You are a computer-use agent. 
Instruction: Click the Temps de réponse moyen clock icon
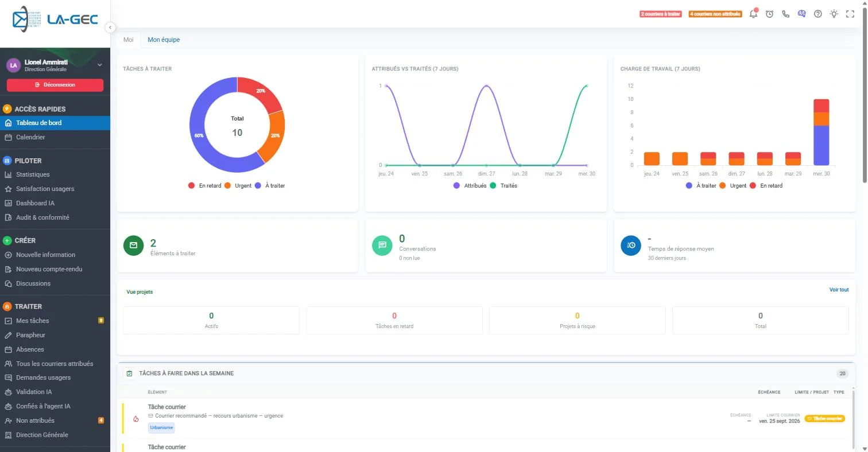[x=631, y=246]
